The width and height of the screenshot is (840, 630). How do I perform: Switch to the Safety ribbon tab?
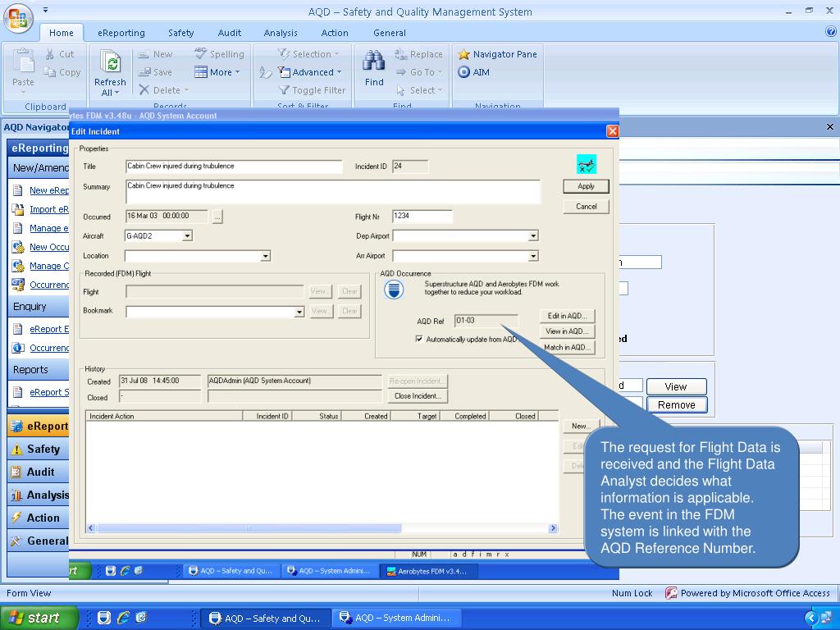pos(181,33)
